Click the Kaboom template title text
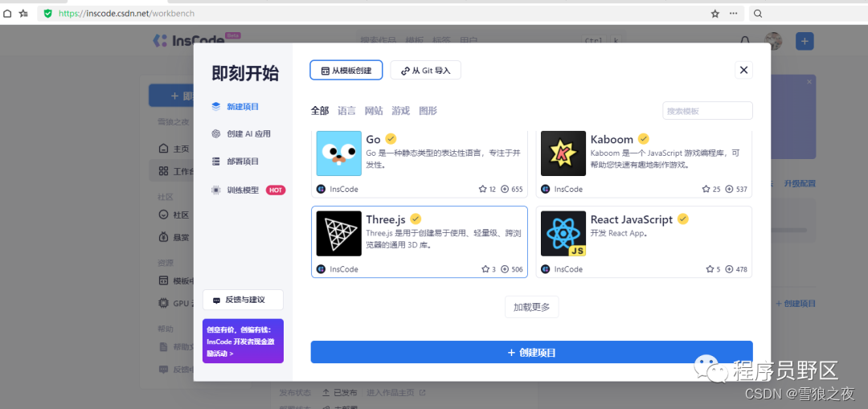The height and width of the screenshot is (409, 868). (x=612, y=139)
